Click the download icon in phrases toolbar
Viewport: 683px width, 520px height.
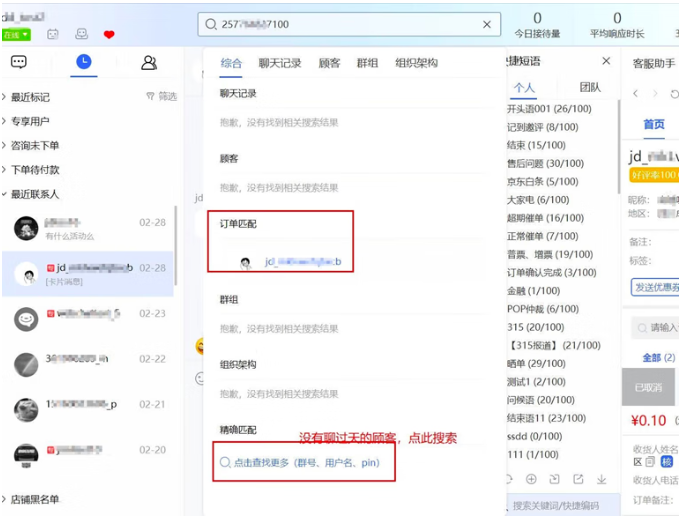coord(602,479)
